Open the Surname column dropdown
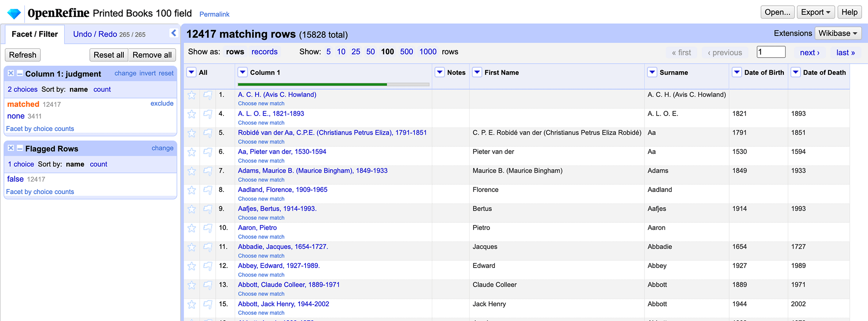Viewport: 868px width, 321px height. pyautogui.click(x=652, y=72)
